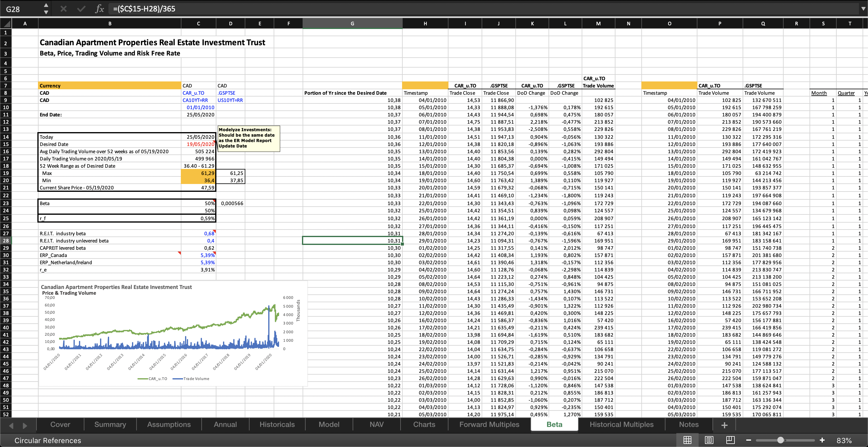Select column B header
Viewport: 868px width, 447px height.
tap(109, 24)
